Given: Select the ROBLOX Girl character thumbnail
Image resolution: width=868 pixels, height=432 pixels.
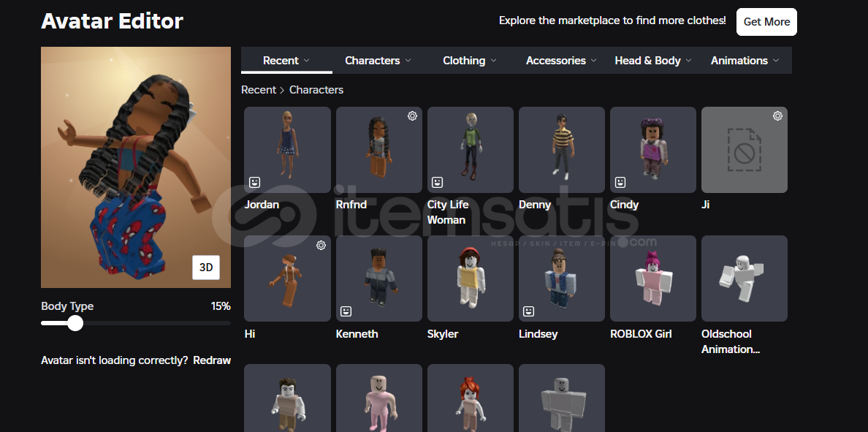Looking at the screenshot, I should coord(653,278).
